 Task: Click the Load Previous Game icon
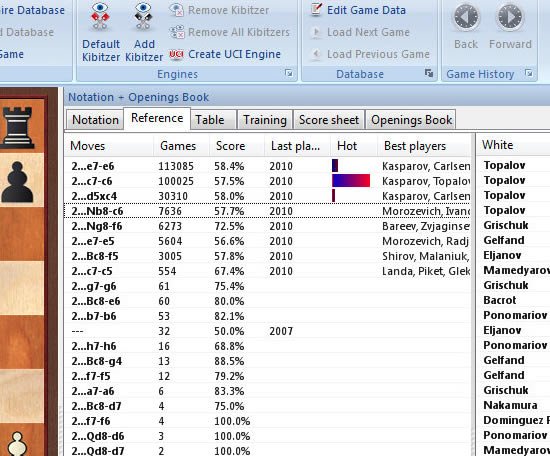tap(316, 54)
